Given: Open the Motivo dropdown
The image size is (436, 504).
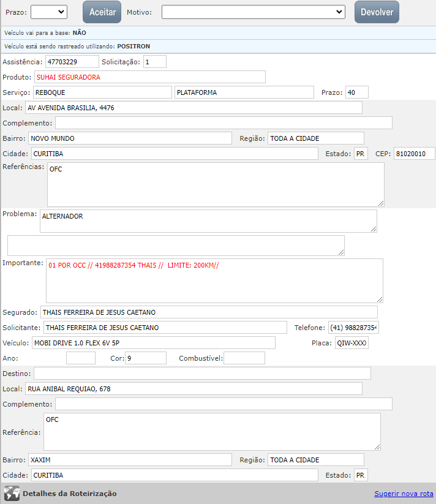Looking at the screenshot, I should coord(253,12).
